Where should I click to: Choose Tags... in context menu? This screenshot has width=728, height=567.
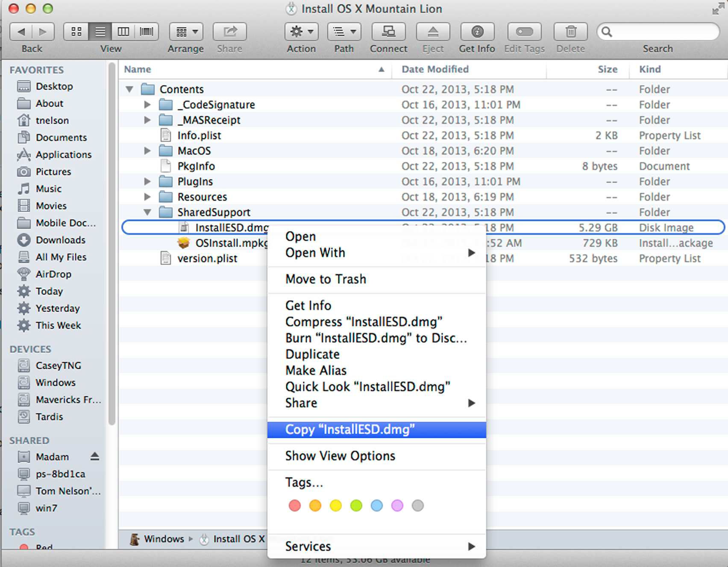click(x=377, y=482)
